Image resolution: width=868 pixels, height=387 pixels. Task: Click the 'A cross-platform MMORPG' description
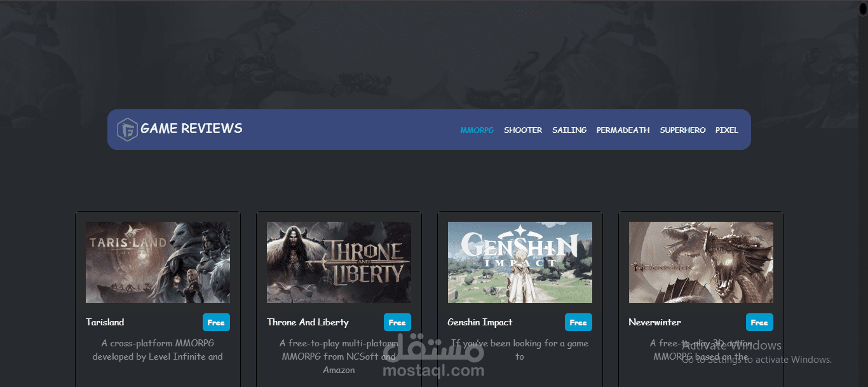pyautogui.click(x=158, y=350)
